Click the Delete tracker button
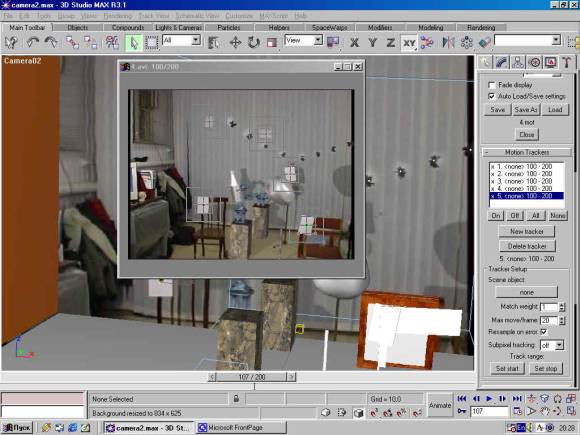Viewport: 580px width, 435px height. coord(527,246)
